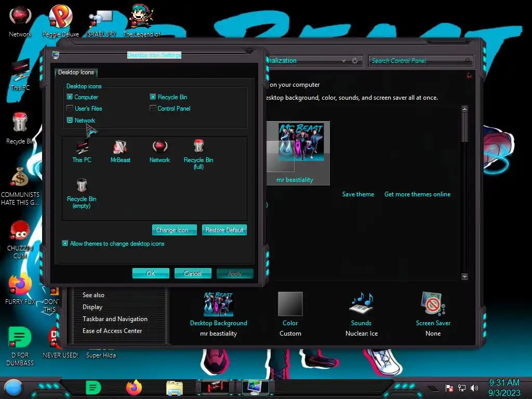The height and width of the screenshot is (399, 532).
Task: Open the Network desktop shortcut
Action: [x=20, y=21]
